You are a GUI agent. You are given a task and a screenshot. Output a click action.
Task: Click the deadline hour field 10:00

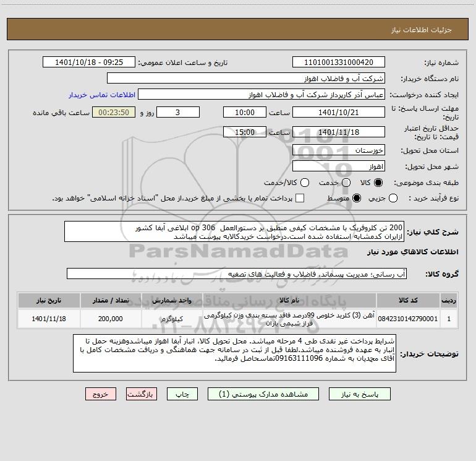pyautogui.click(x=245, y=112)
